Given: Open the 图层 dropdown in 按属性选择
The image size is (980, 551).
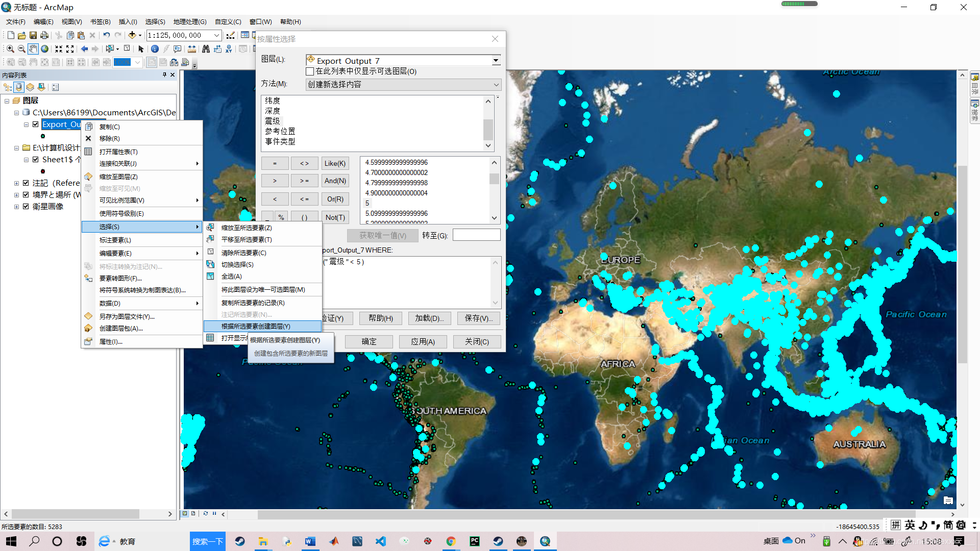Looking at the screenshot, I should click(497, 61).
